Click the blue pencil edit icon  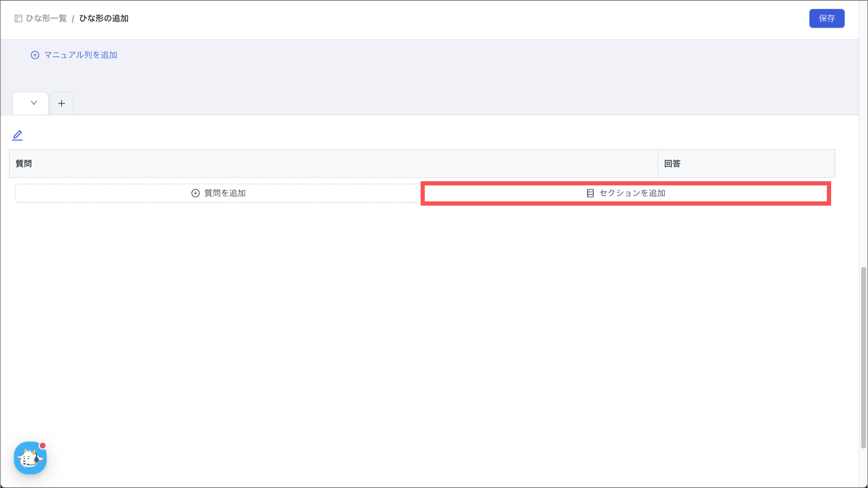(17, 135)
